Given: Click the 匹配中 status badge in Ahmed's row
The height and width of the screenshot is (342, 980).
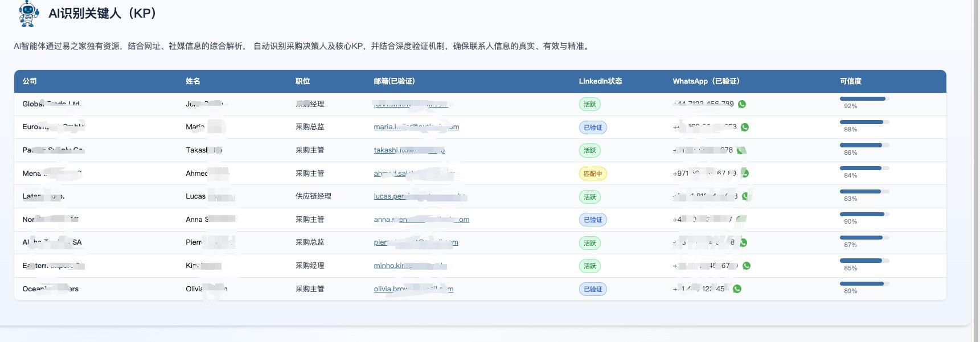Looking at the screenshot, I should [x=593, y=174].
